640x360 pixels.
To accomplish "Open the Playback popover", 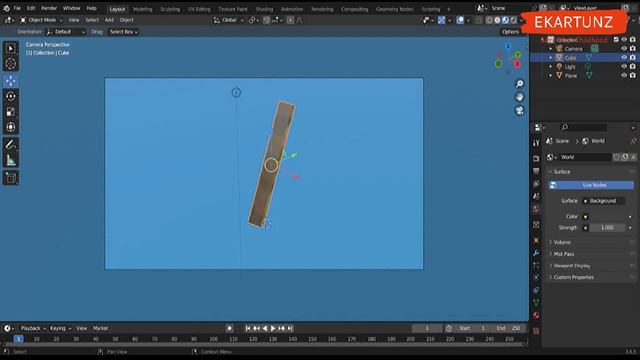I will click(x=33, y=328).
